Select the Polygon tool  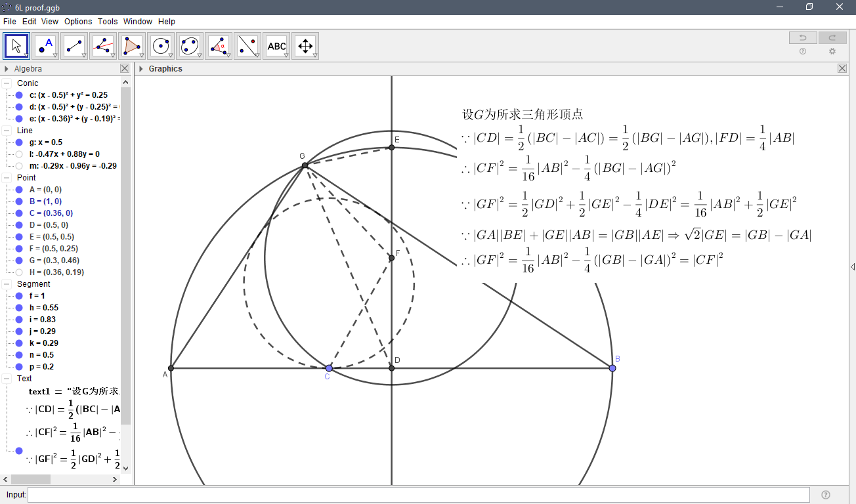132,46
